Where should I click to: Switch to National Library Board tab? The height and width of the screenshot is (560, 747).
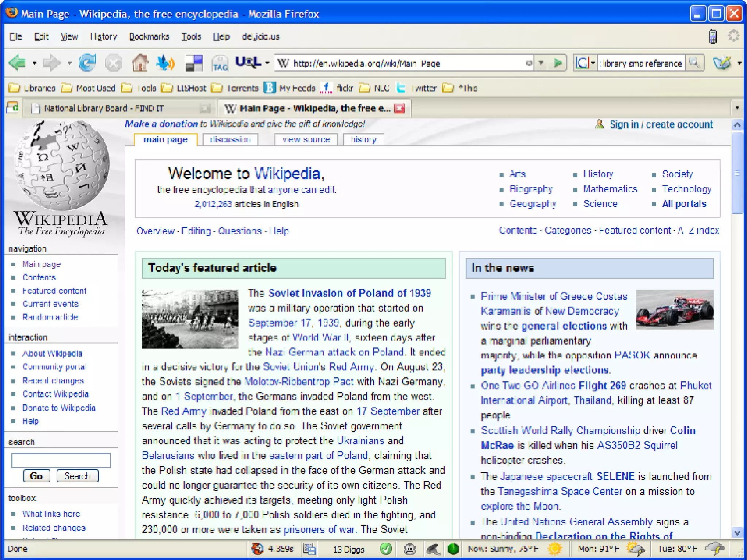[104, 108]
